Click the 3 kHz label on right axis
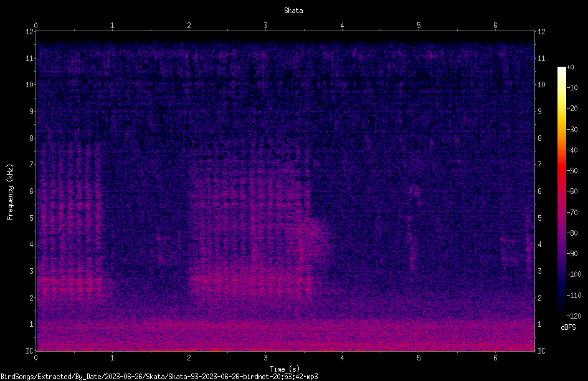Viewport: 588px width, 381px height. 539,271
